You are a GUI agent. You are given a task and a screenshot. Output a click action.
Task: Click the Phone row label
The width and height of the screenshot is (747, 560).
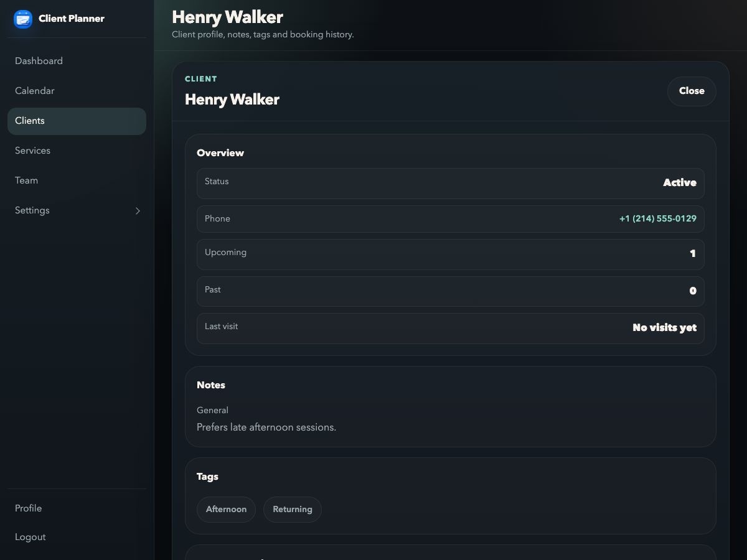pyautogui.click(x=217, y=219)
